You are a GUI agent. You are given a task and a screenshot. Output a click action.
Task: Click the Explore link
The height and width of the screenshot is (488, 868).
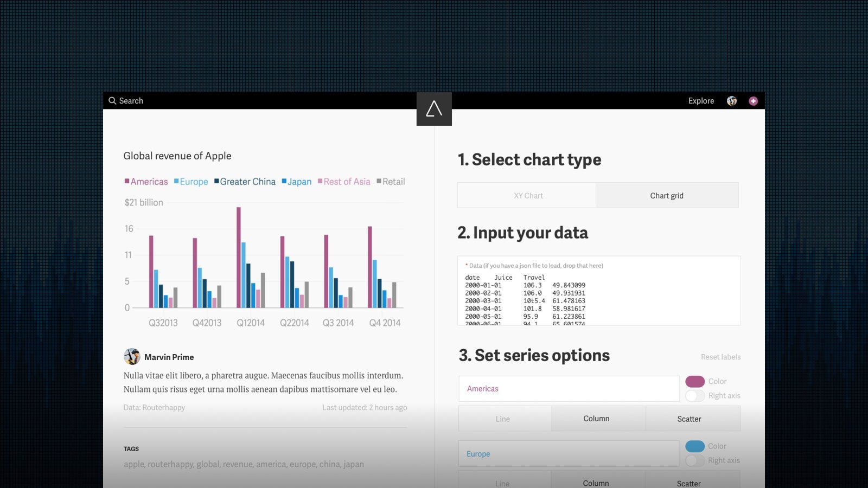[701, 101]
